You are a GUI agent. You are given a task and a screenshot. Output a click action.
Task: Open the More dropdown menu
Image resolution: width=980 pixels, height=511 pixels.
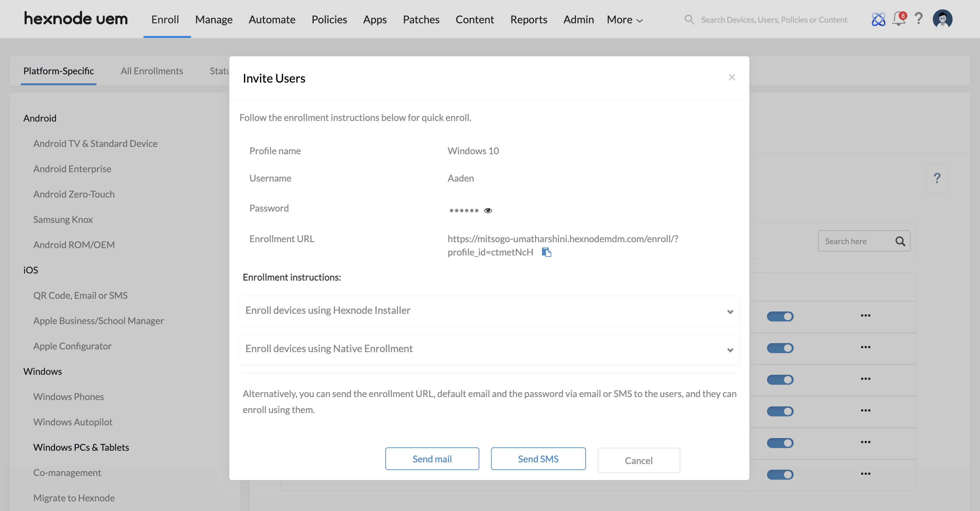point(624,19)
